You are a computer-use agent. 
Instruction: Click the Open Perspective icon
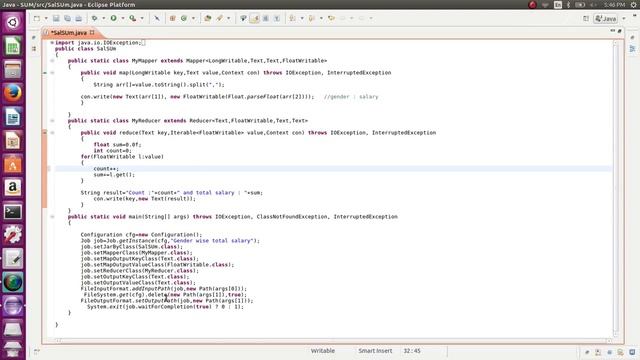point(586,18)
